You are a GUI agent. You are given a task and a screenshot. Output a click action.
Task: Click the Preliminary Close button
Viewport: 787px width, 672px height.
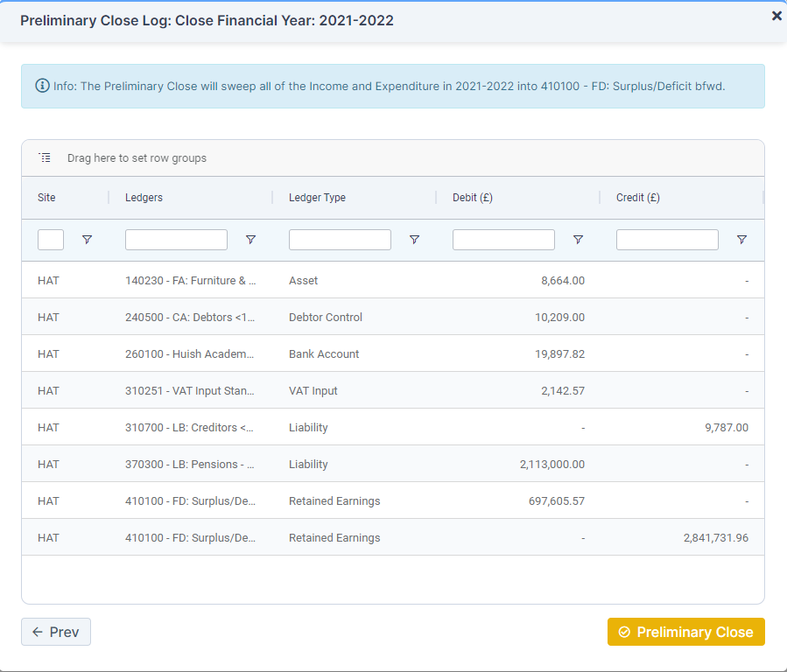tap(685, 632)
